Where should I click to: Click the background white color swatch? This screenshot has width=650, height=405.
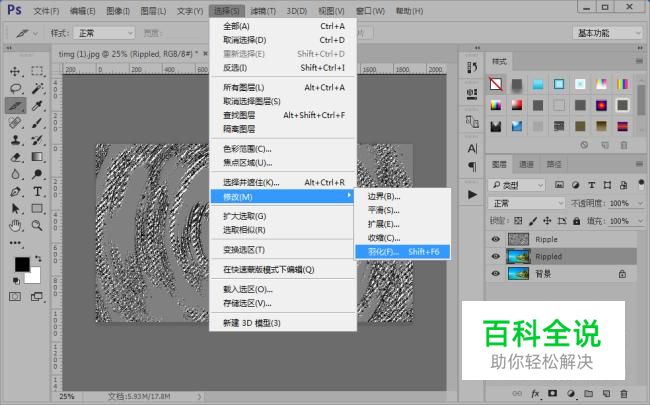coord(34,276)
